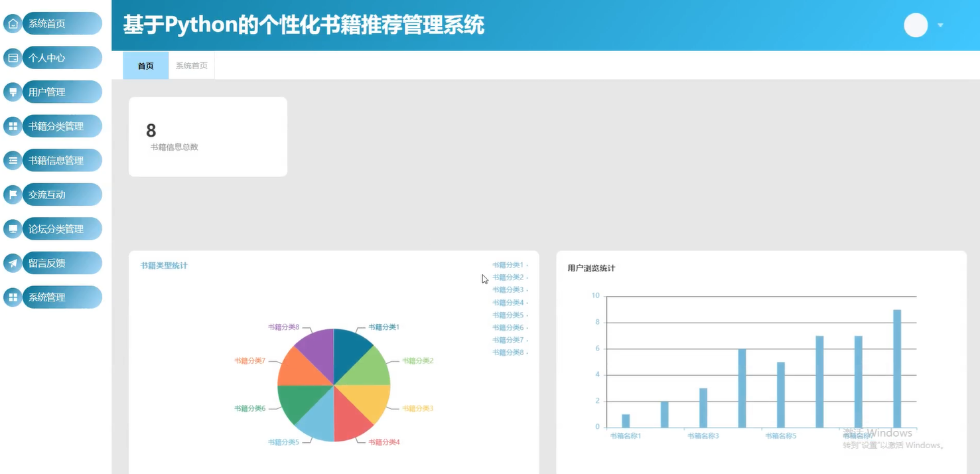Image resolution: width=980 pixels, height=474 pixels.
Task: Expand 交流互动 sidebar menu
Action: click(x=62, y=195)
